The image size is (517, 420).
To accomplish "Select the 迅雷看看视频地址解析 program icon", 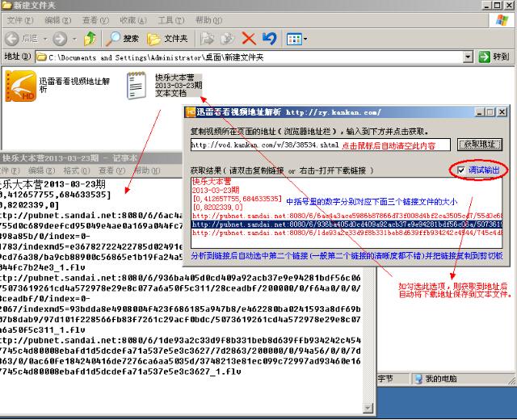I will click(x=21, y=85).
